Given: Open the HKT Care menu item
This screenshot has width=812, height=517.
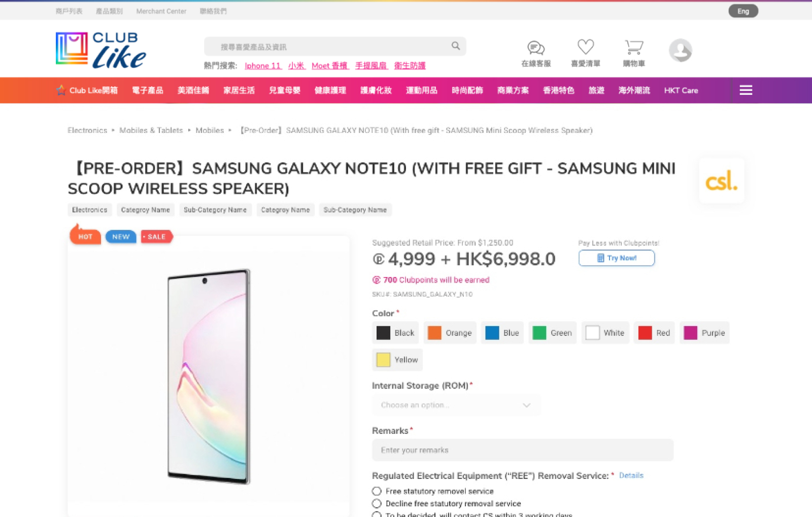Looking at the screenshot, I should point(681,90).
